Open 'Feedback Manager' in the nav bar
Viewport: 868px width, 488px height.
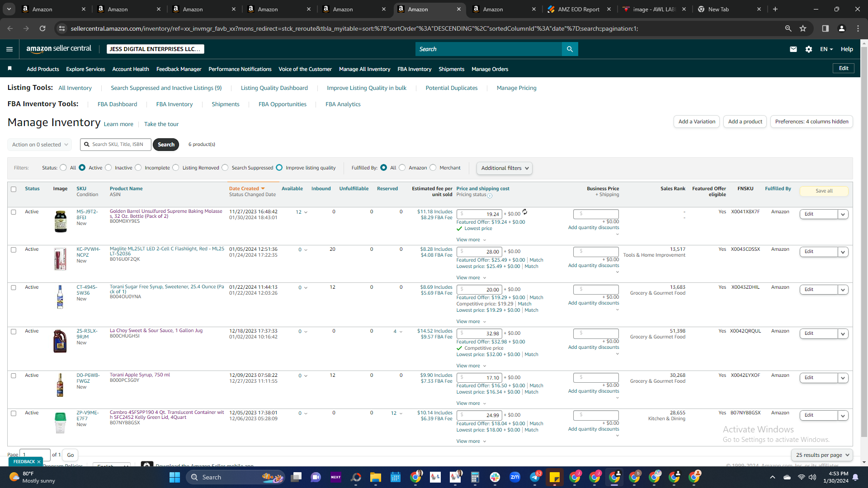pos(179,69)
